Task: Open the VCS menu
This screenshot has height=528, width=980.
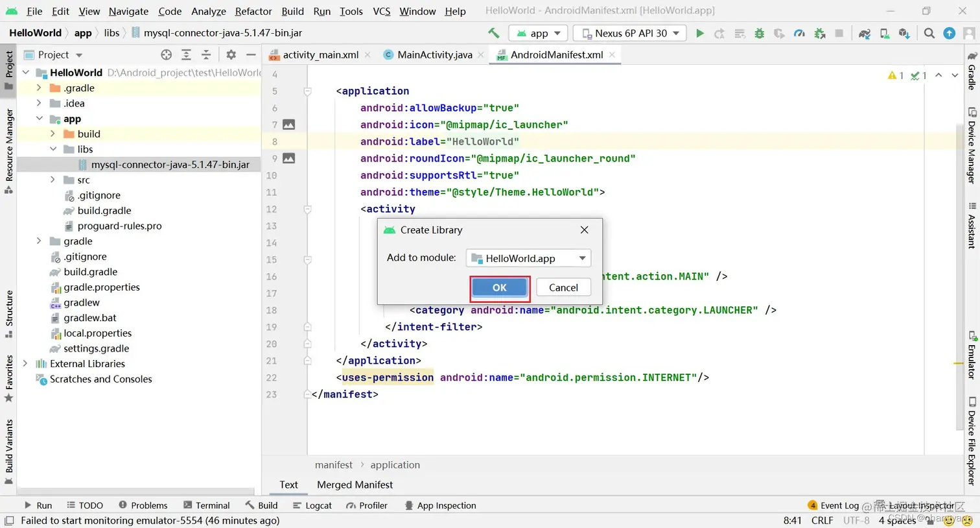Action: pos(382,11)
